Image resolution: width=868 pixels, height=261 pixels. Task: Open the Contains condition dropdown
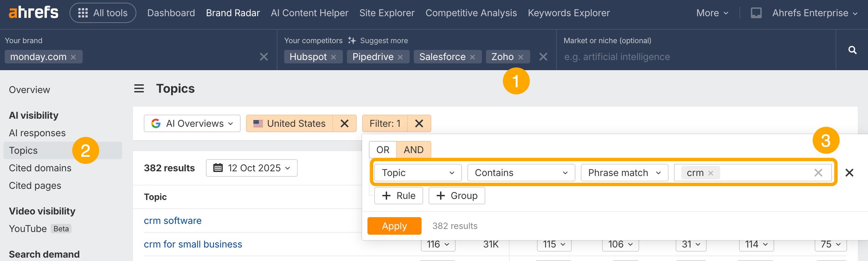[x=521, y=173]
